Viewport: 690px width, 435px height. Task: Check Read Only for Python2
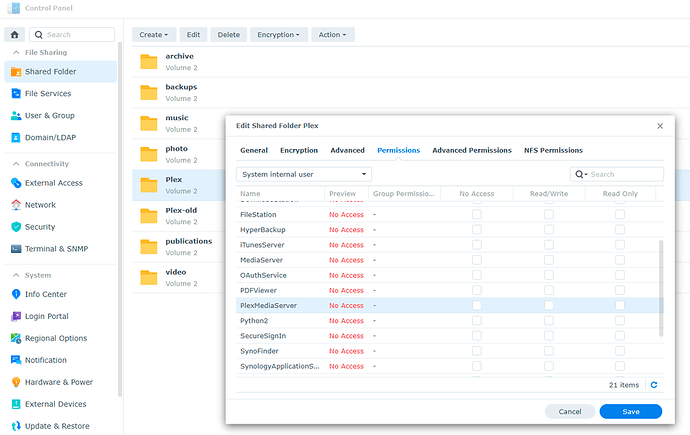[620, 321]
